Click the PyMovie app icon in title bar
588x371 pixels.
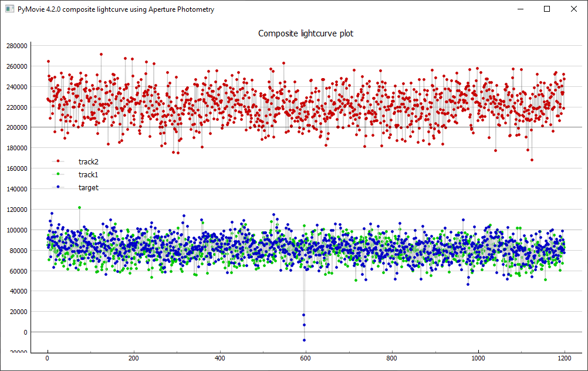9,9
